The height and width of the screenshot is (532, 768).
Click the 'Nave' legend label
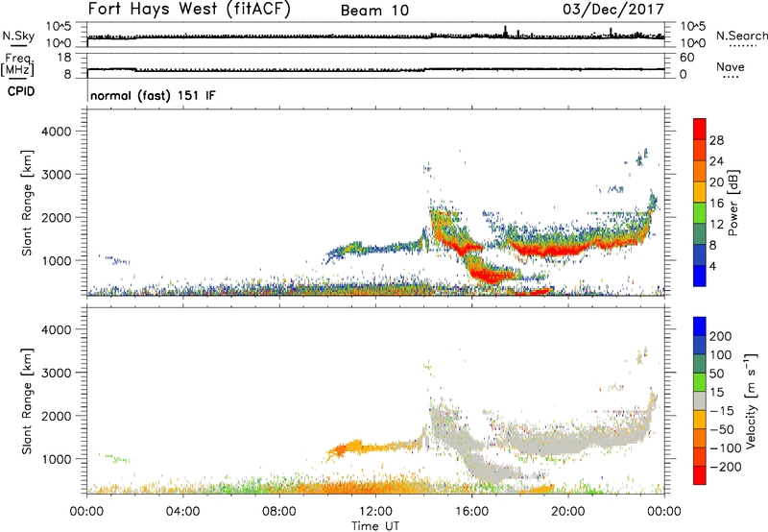tap(731, 67)
